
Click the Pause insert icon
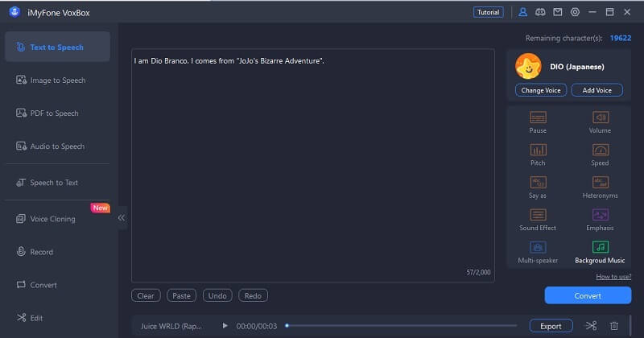pos(538,117)
